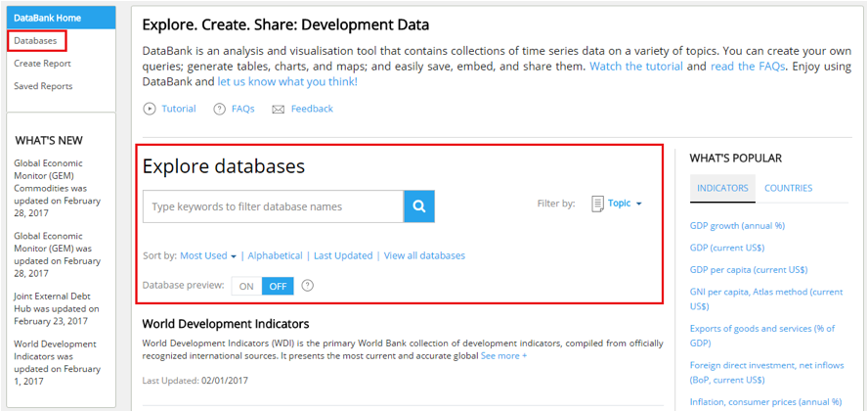This screenshot has width=868, height=412.
Task: Click the Feedback text link
Action: [312, 109]
